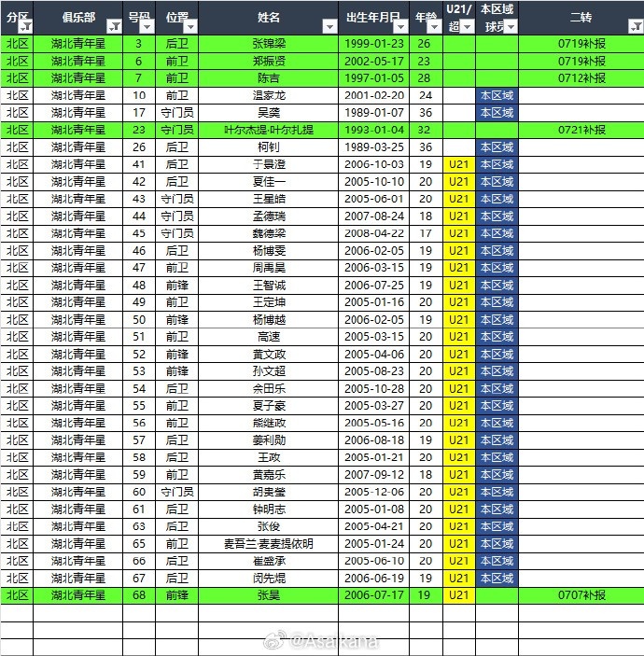Open the 位置 column filter dropdown
Image resolution: width=644 pixels, height=656 pixels.
pos(189,27)
